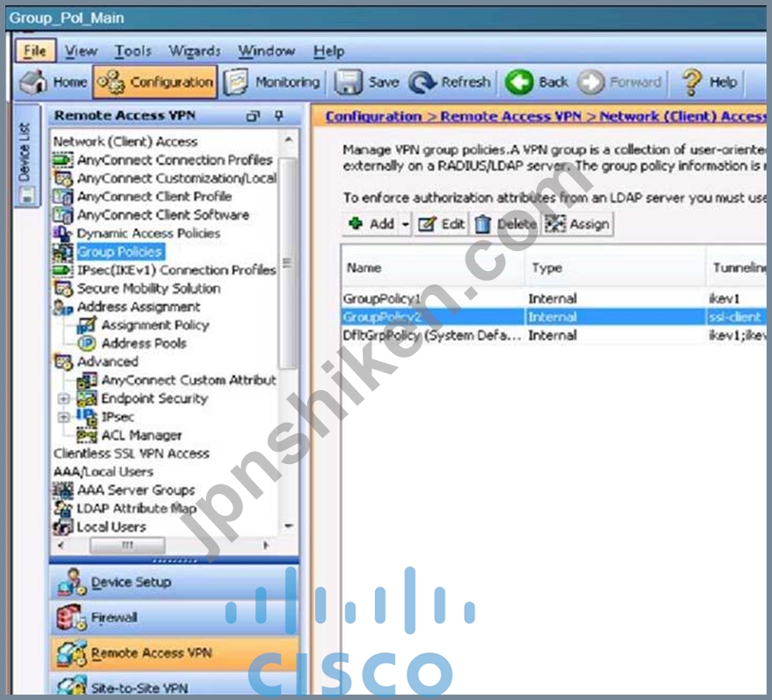772x700 pixels.
Task: Click the Remote Access VPN breadcrumb link
Action: tap(511, 116)
